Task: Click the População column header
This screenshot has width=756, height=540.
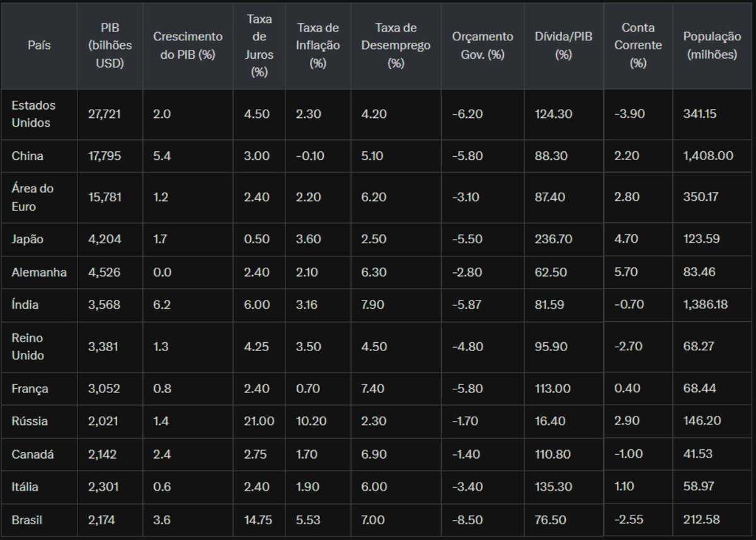Action: coord(713,44)
